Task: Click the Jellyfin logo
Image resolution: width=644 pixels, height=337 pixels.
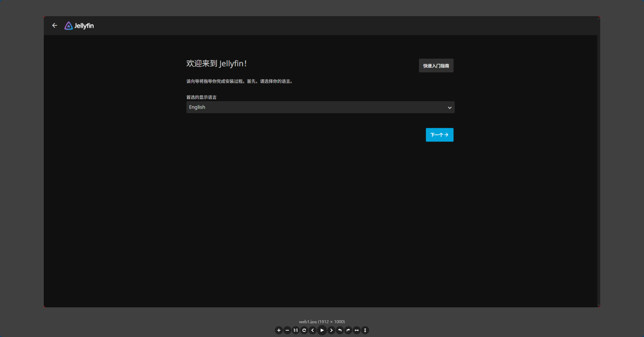Action: point(79,26)
